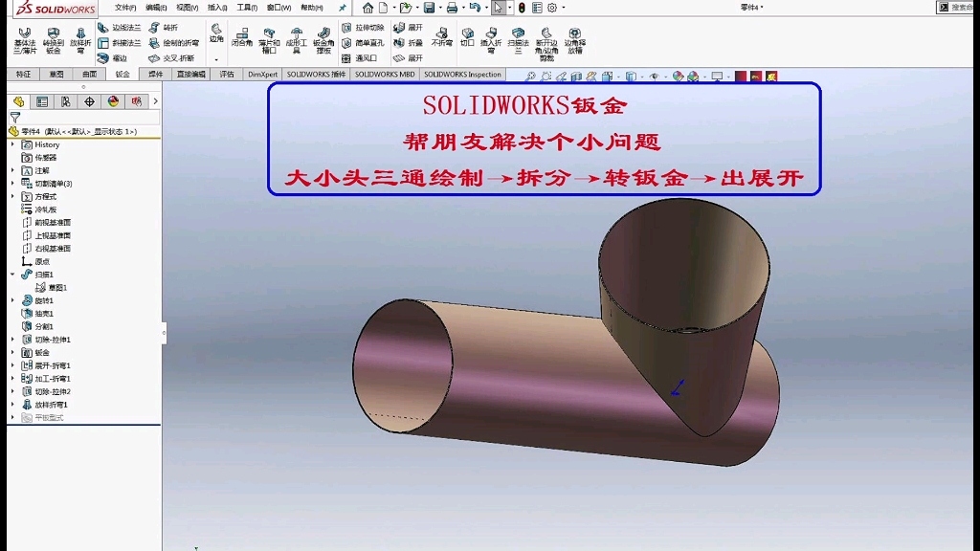The image size is (980, 551).
Task: Select the Edge Flange (边线法兰) tool
Action: click(119, 28)
